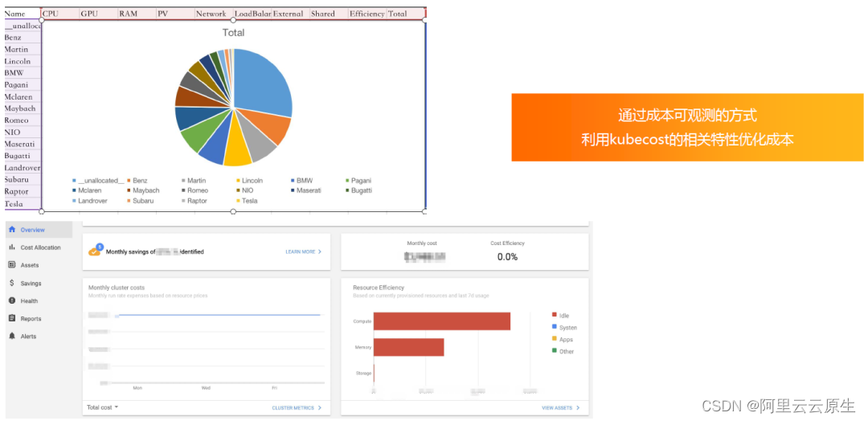Select the Romeo row in Name column
Image resolution: width=868 pixels, height=421 pixels.
(x=23, y=121)
